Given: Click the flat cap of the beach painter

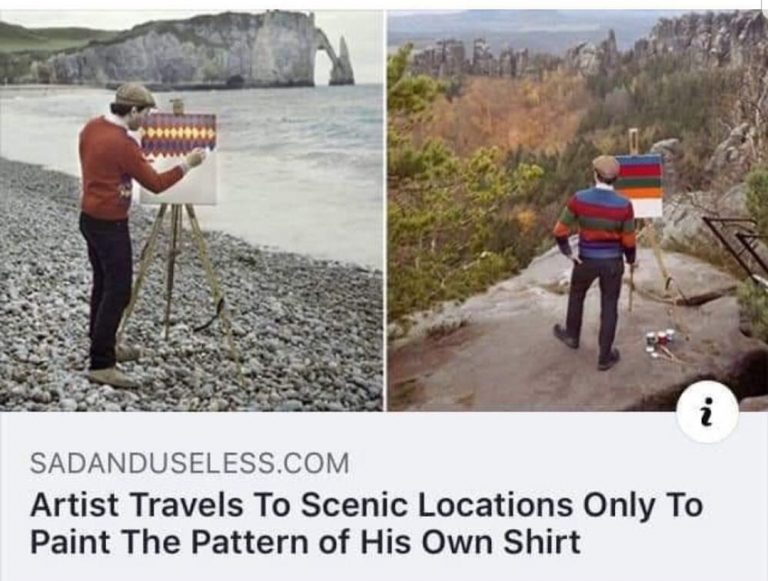Looking at the screenshot, I should tap(135, 95).
